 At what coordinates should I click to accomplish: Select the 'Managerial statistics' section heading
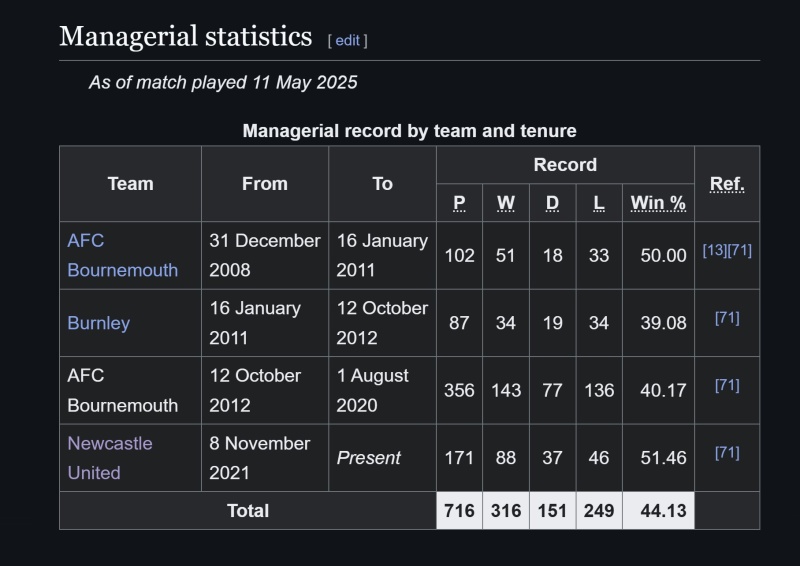click(186, 37)
